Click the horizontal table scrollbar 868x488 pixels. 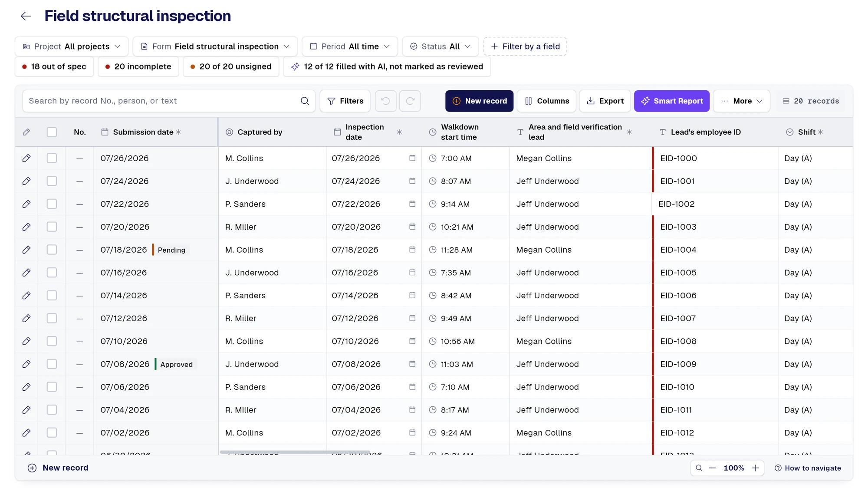click(x=295, y=452)
